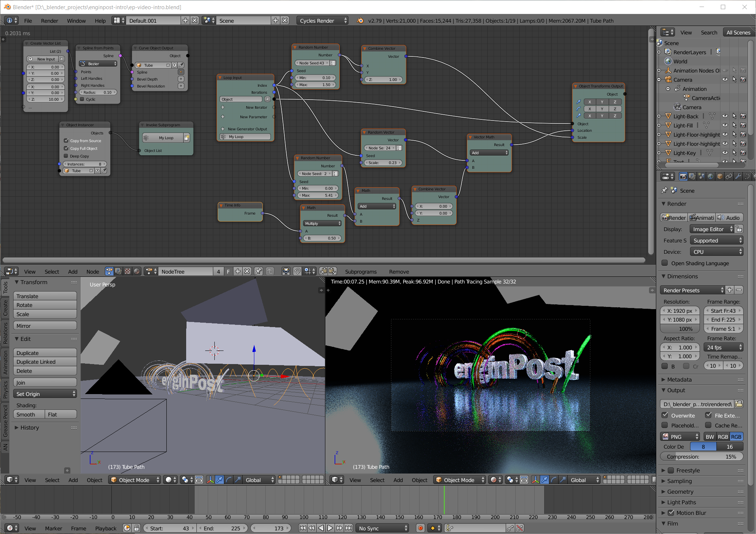Open the Window menu

point(76,21)
